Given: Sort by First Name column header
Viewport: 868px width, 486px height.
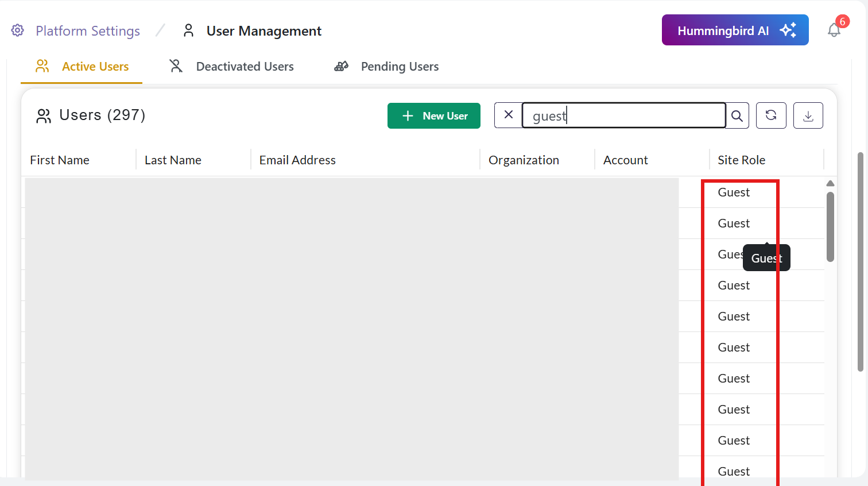Looking at the screenshot, I should (60, 160).
